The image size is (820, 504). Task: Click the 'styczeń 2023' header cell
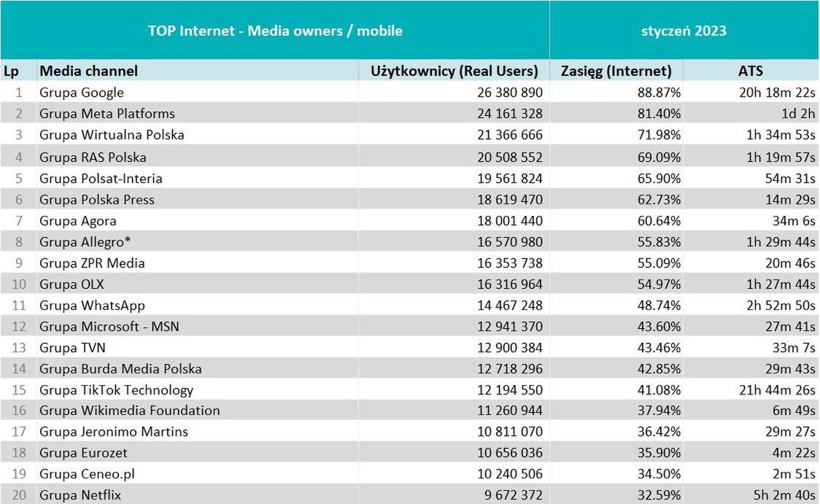(684, 31)
